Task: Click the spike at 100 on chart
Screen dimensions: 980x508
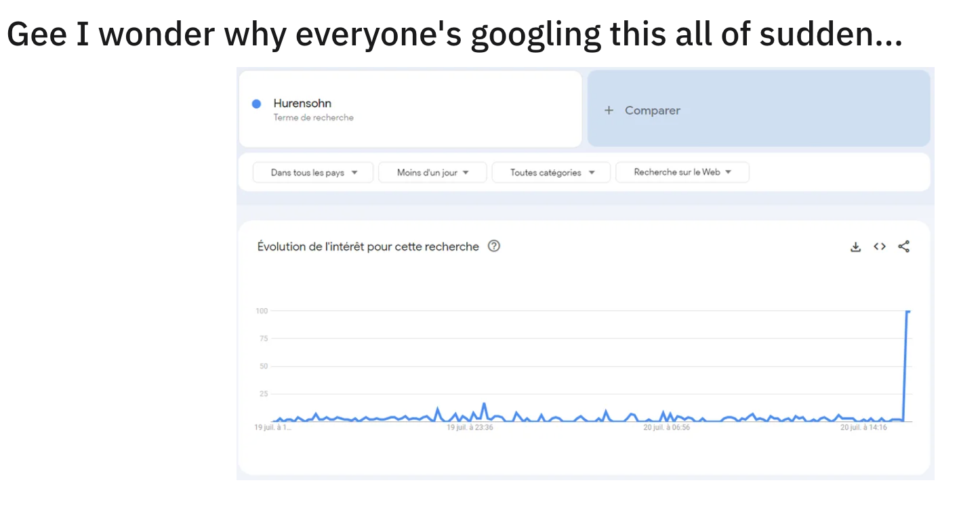Action: click(908, 312)
